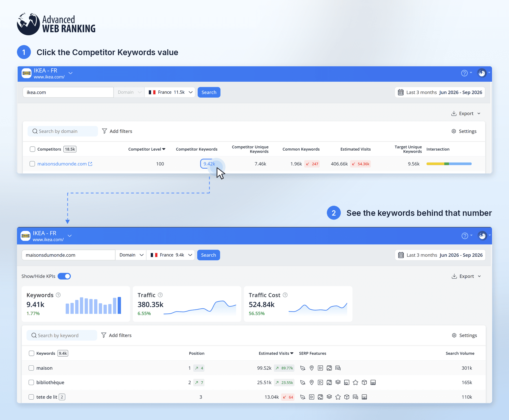Open the Last 3 months date picker in the top panel
This screenshot has width=509, height=420.
coord(440,92)
